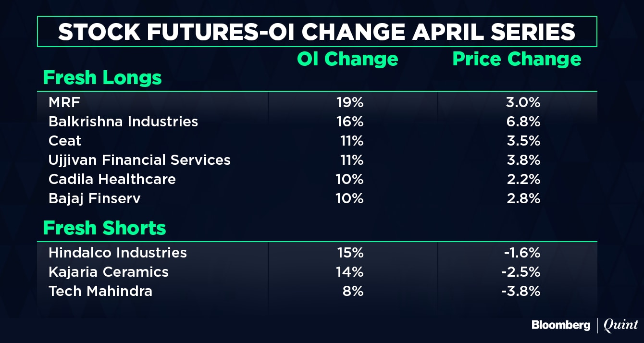Click the Quint logo text
The width and height of the screenshot is (644, 343).
620,325
